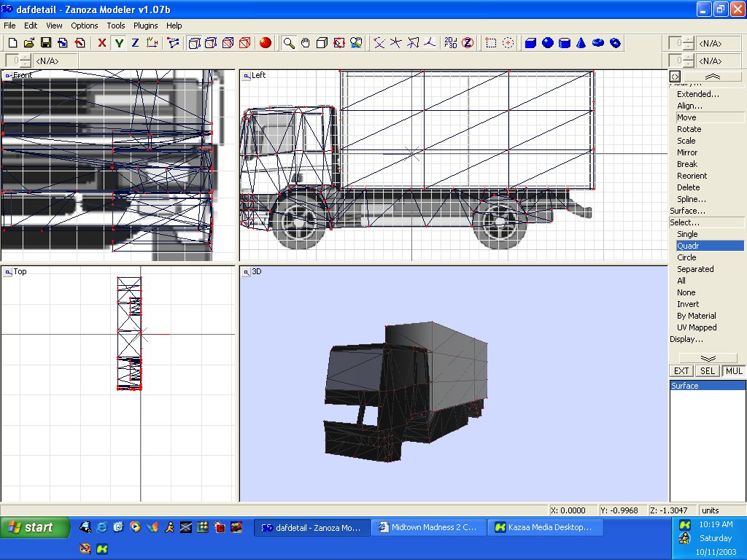Open the Plugins menu
This screenshot has height=560, width=747.
point(145,26)
